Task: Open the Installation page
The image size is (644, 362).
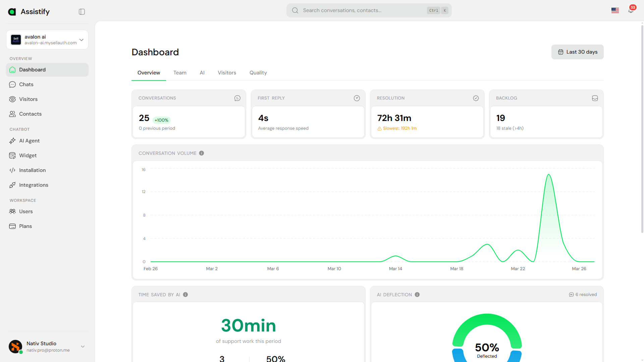Action: coord(32,170)
